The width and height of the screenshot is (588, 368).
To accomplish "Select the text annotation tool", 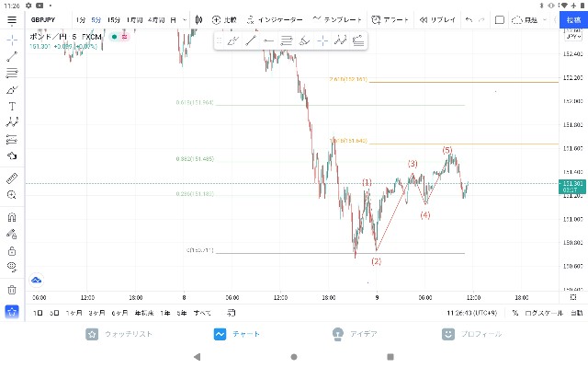I will 12,107.
